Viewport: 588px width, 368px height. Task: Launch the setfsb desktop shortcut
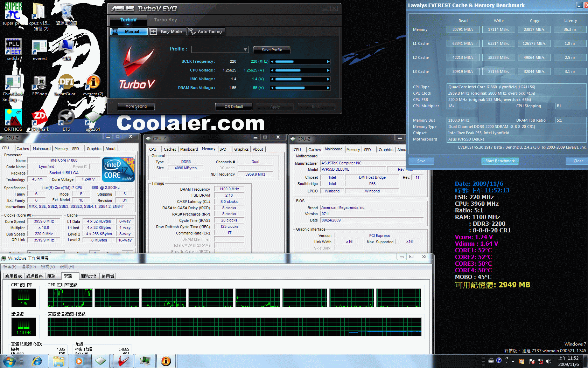coord(13,49)
